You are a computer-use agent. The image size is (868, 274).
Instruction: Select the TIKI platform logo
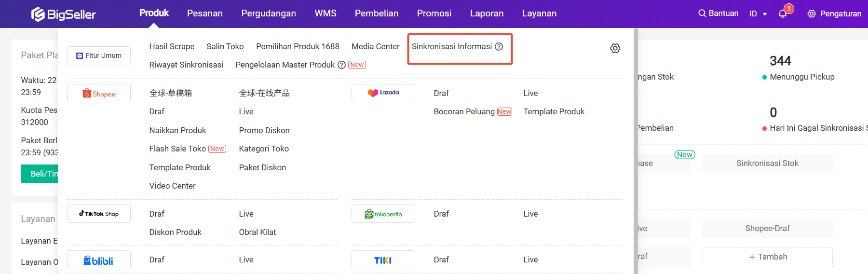pyautogui.click(x=383, y=260)
